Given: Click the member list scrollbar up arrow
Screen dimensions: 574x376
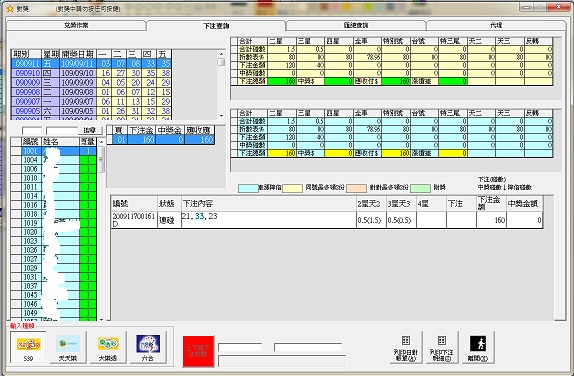Looking at the screenshot, I should click(x=101, y=142).
